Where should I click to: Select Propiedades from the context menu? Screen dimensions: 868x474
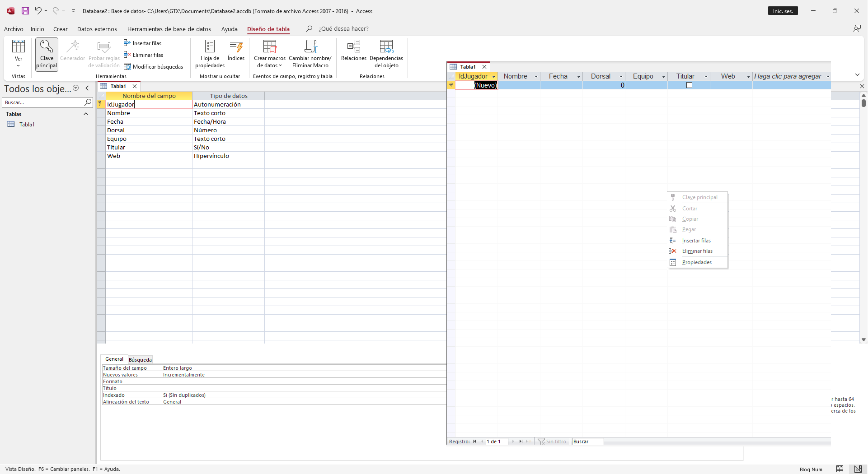[697, 262]
